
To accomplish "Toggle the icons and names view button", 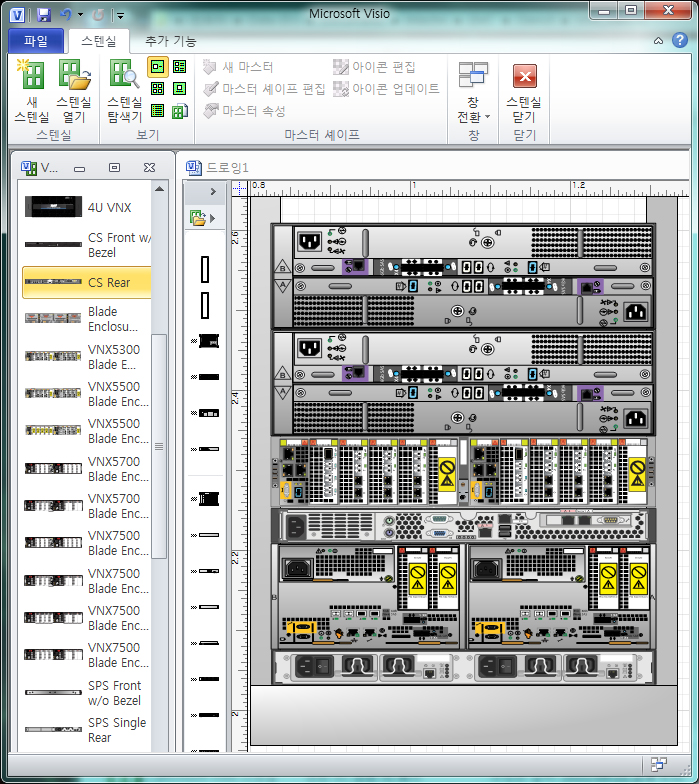I will click(x=158, y=66).
